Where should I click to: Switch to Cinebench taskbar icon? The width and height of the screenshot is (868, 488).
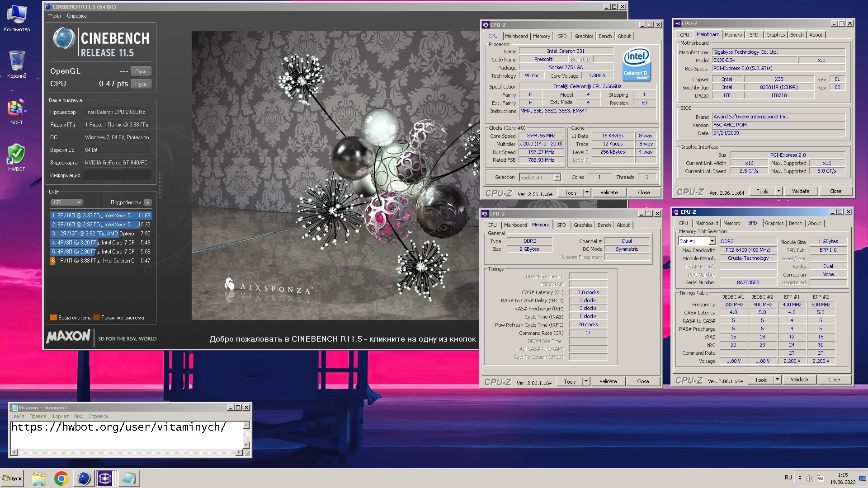(x=83, y=478)
